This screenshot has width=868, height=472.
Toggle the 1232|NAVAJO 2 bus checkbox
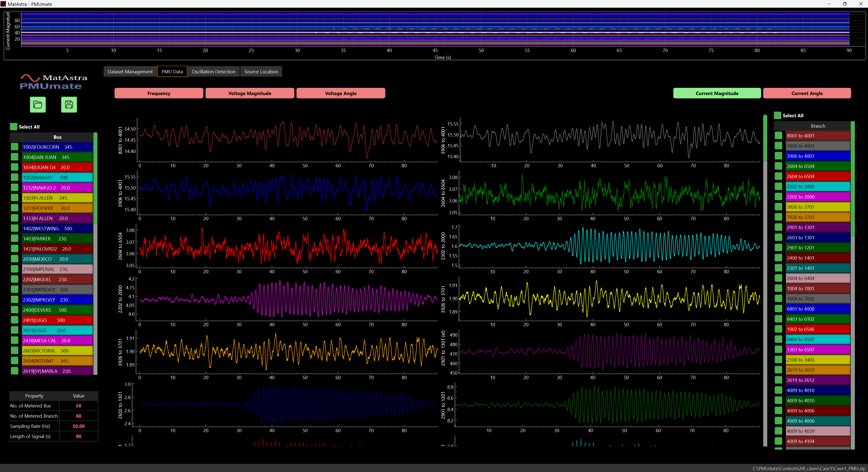point(14,188)
